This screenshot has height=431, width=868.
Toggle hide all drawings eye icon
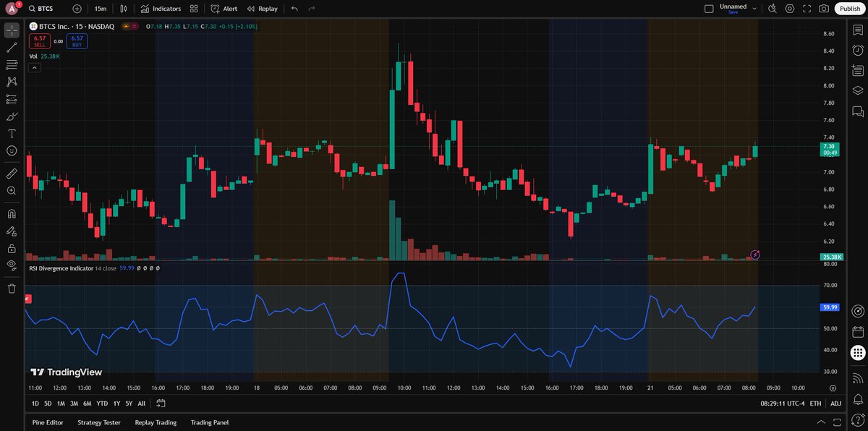(x=12, y=265)
